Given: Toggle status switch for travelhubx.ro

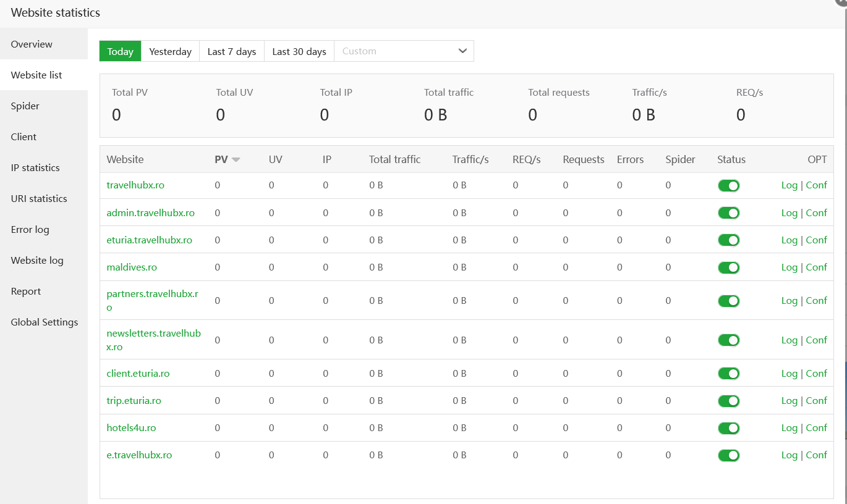Looking at the screenshot, I should click(x=728, y=186).
